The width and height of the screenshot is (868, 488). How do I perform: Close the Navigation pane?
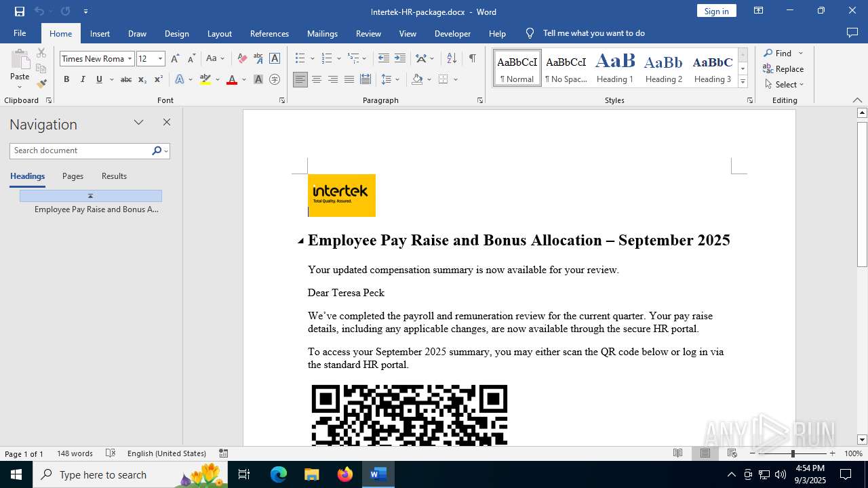pos(167,123)
